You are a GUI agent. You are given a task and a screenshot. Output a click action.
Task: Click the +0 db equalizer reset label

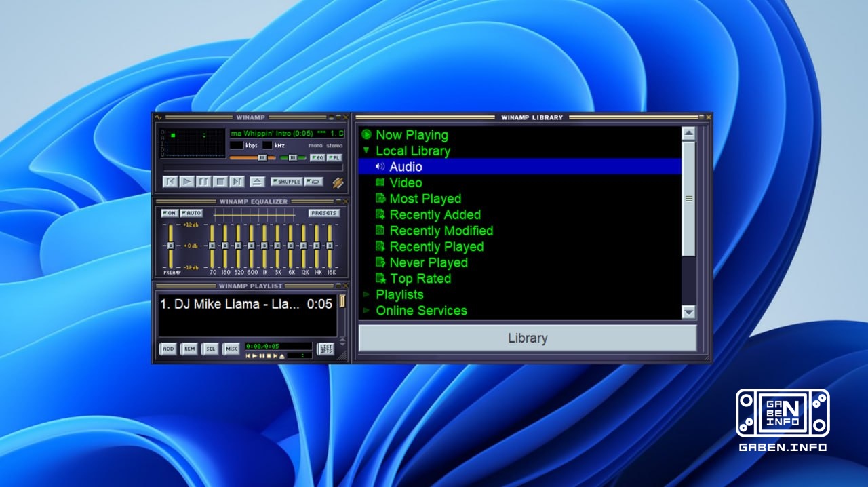pyautogui.click(x=191, y=246)
